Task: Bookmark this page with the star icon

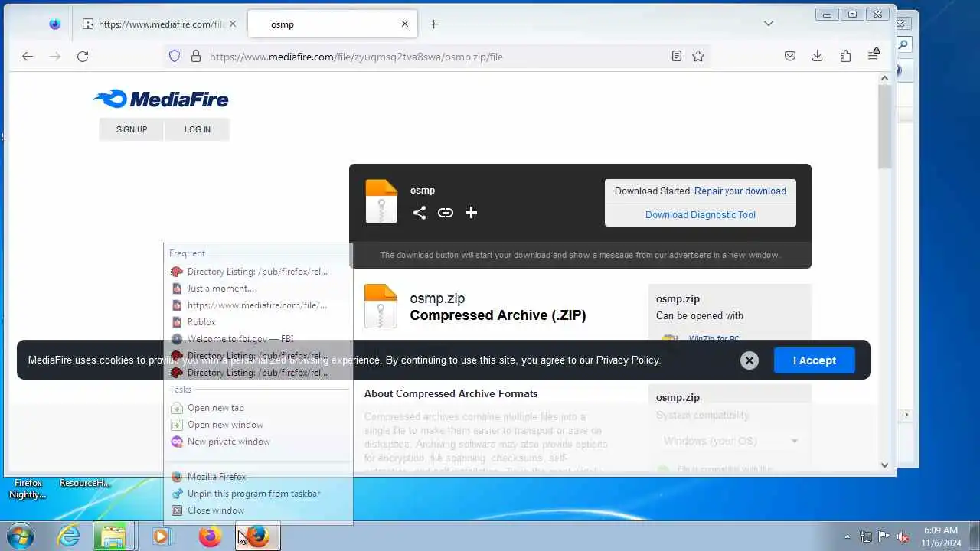Action: pos(698,56)
